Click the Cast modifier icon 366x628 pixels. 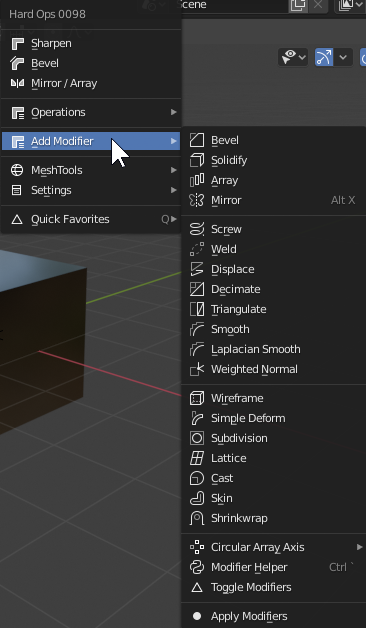[x=197, y=478]
